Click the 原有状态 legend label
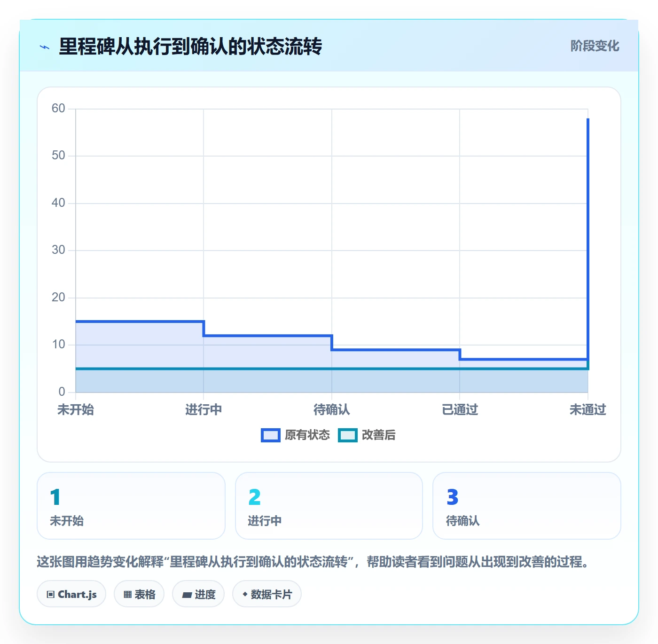The width and height of the screenshot is (658, 644). (307, 435)
